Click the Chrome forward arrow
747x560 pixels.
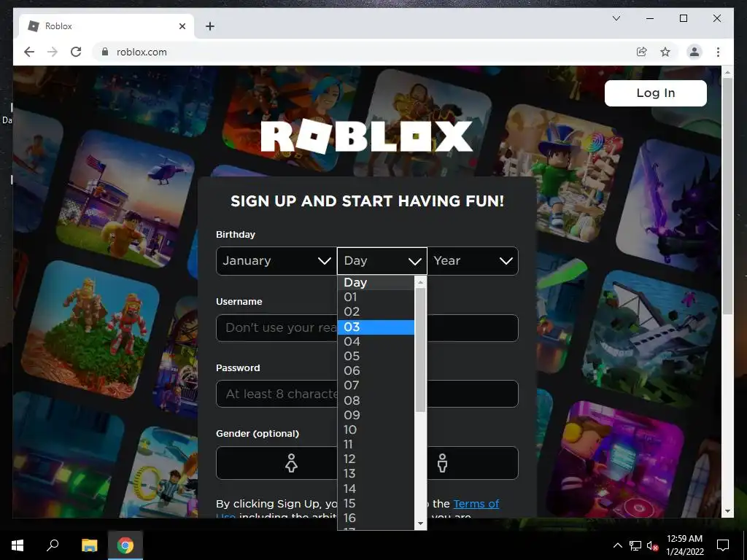(x=53, y=52)
